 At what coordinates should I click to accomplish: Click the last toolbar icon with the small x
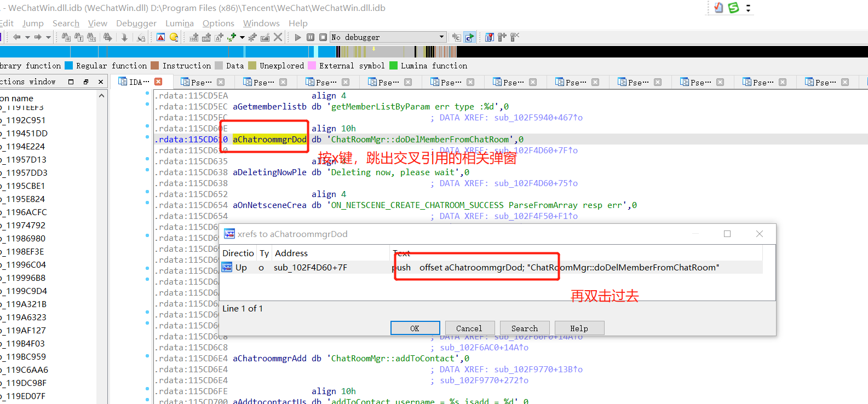pyautogui.click(x=515, y=37)
